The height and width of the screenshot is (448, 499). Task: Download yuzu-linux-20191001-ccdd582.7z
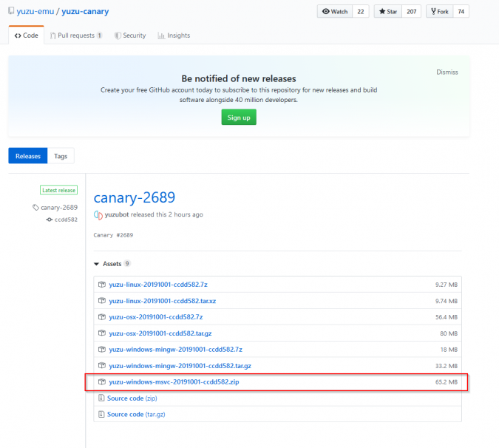158,285
